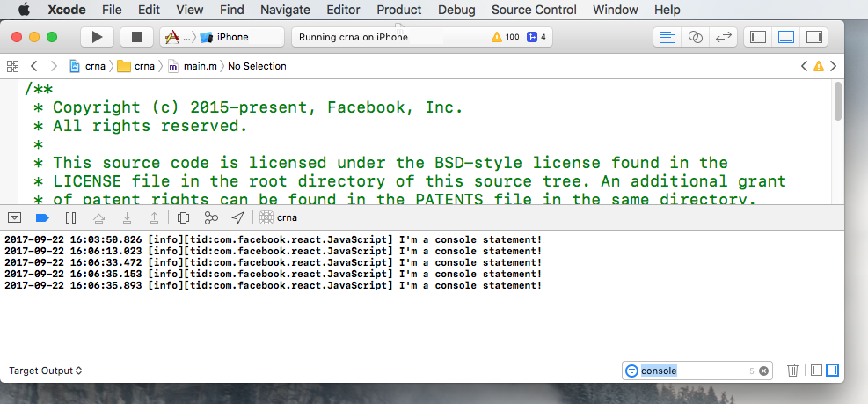The width and height of the screenshot is (868, 404).
Task: Open the scheme selector next to iPhone
Action: pos(179,37)
